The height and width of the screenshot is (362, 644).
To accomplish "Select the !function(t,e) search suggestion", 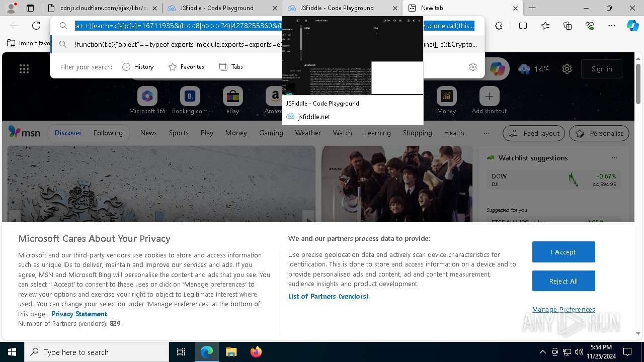I will [267, 44].
